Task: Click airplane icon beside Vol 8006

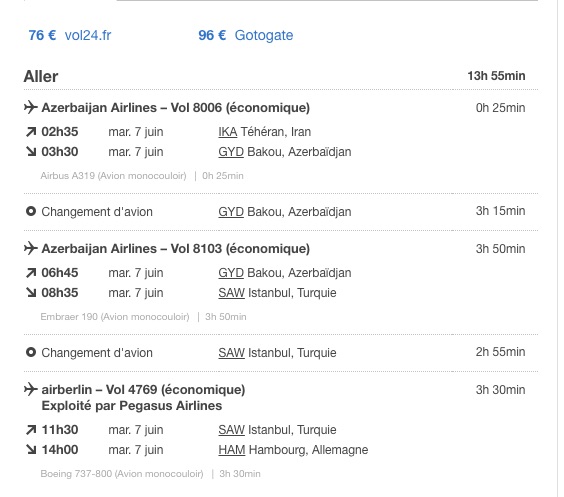Action: (31, 107)
